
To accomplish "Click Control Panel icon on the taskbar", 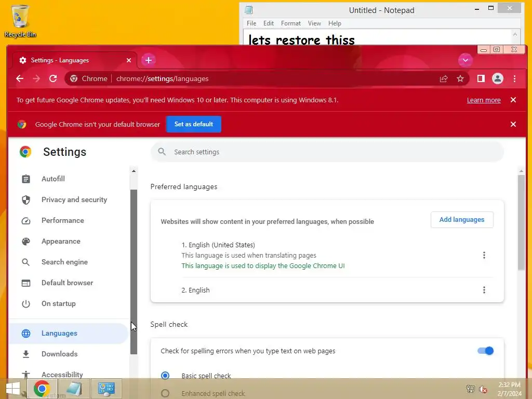I will click(107, 389).
